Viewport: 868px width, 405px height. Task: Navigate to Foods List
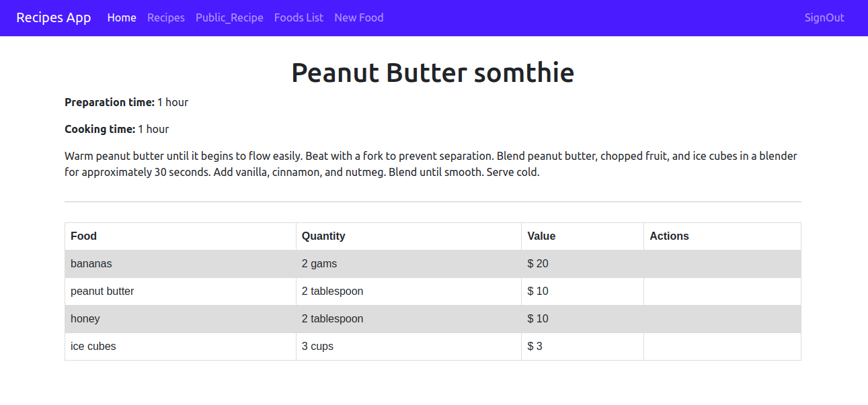[299, 18]
